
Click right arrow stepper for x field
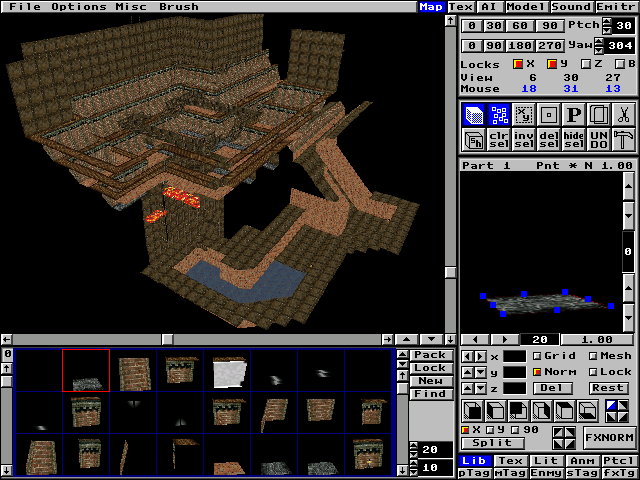tap(481, 357)
